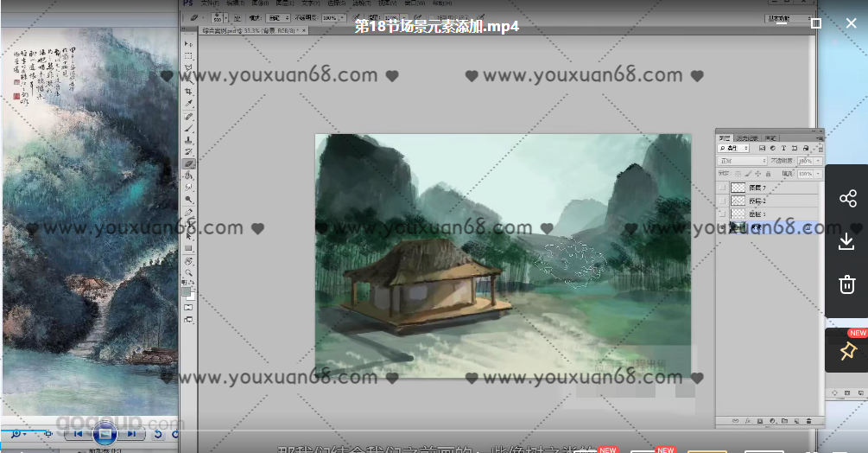Toggle layer filtering switch in Layers panel
Screen dimensions: 868x453
tap(820, 149)
